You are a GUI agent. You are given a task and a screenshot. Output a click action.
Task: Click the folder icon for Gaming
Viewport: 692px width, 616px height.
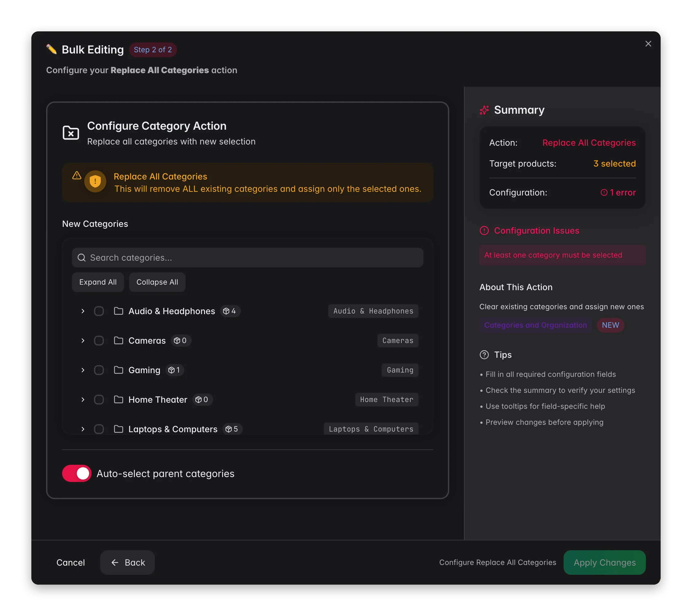(x=119, y=370)
